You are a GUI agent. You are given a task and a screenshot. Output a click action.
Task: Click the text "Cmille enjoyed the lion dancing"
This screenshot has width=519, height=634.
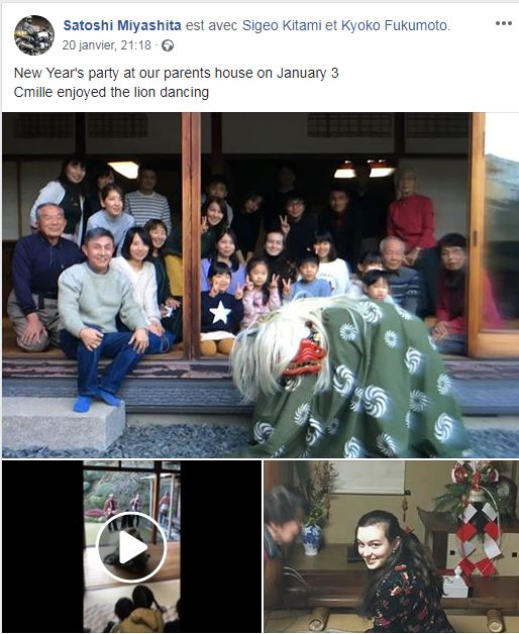coord(111,92)
